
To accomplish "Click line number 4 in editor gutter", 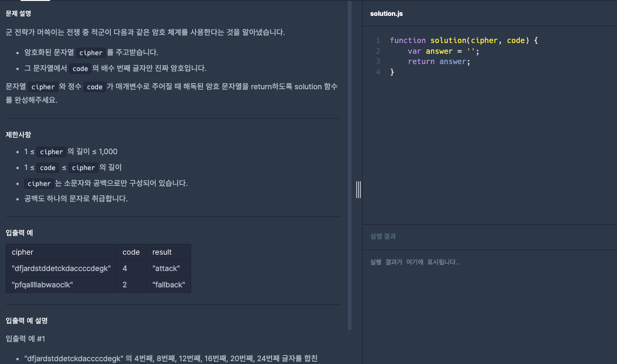I will (378, 72).
